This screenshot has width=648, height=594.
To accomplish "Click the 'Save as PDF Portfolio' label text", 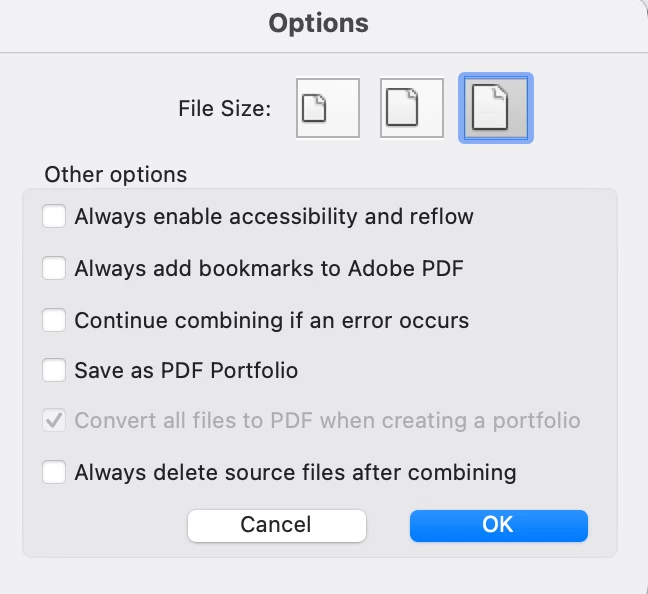I will pyautogui.click(x=186, y=370).
